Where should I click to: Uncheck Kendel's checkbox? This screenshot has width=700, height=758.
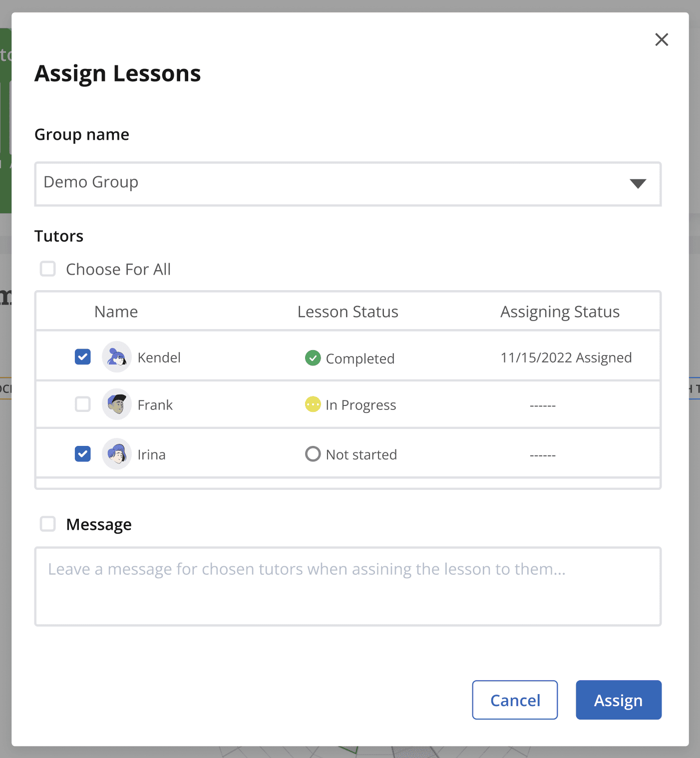tap(83, 357)
